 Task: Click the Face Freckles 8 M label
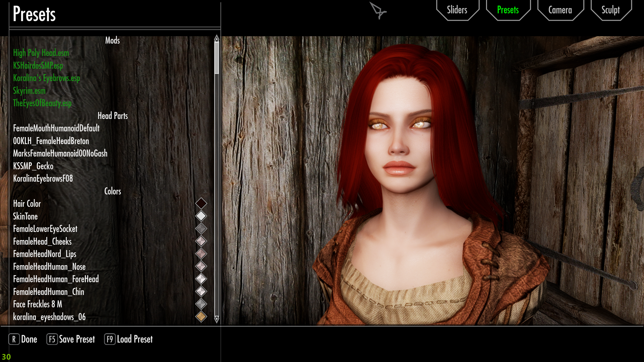[38, 304]
